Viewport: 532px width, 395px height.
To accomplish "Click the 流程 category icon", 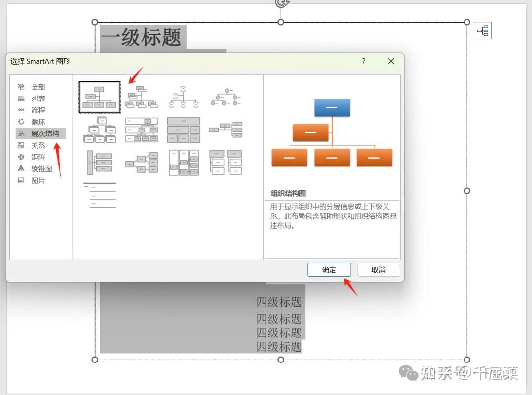I will tap(22, 110).
